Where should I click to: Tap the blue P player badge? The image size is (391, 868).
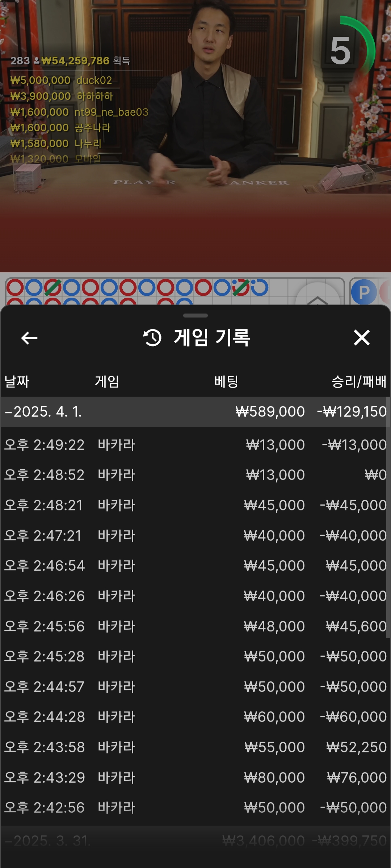(363, 292)
